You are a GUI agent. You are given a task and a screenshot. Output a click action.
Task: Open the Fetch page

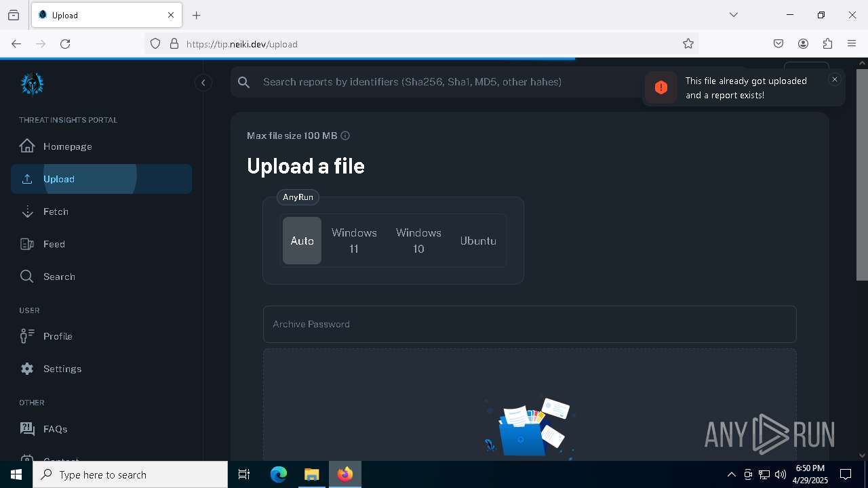pyautogui.click(x=101, y=211)
